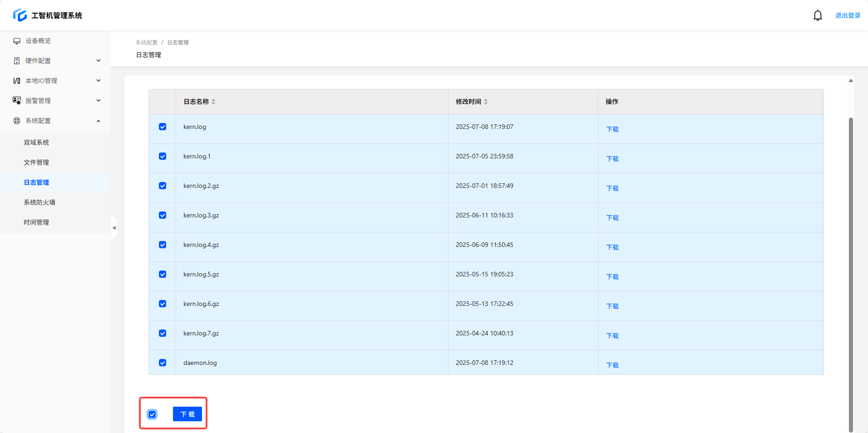The height and width of the screenshot is (433, 868).
Task: Open the 系统防火墙 menu item
Action: pos(39,202)
